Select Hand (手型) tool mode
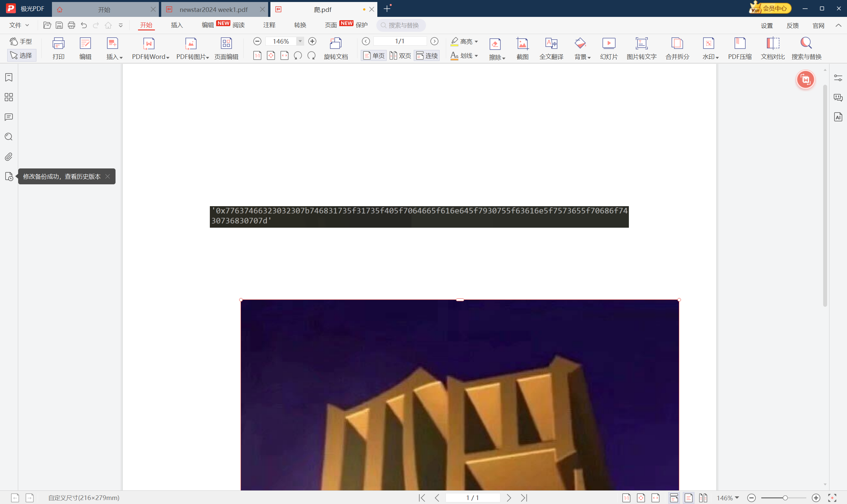The image size is (847, 504). click(x=21, y=41)
